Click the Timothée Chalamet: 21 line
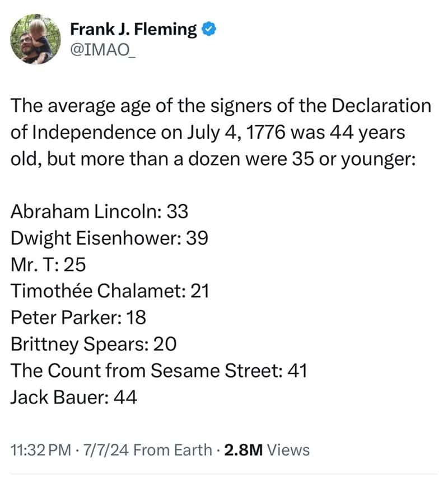Viewport: 448px width, 479px height. coord(110,291)
